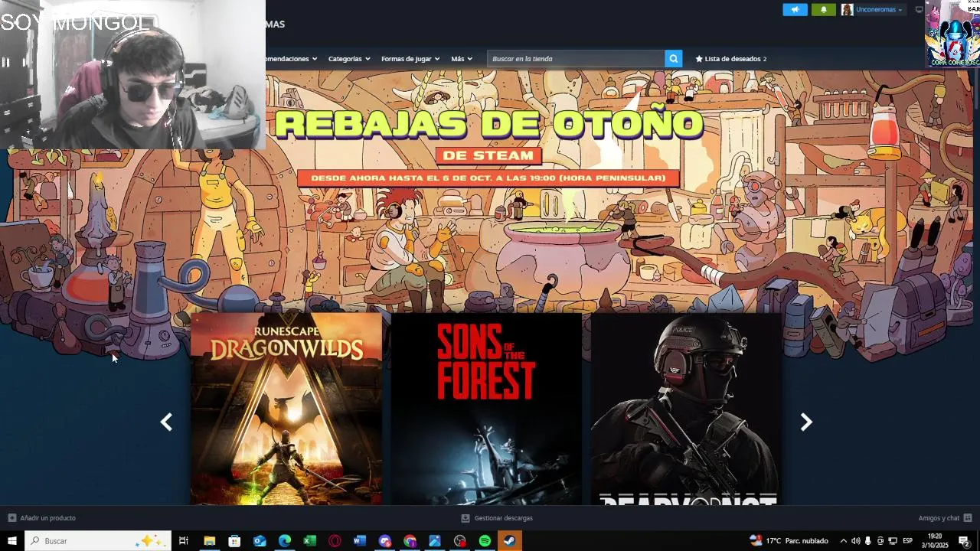Click the Rebajas de Otoño banner title
This screenshot has height=551, width=980.
click(488, 124)
